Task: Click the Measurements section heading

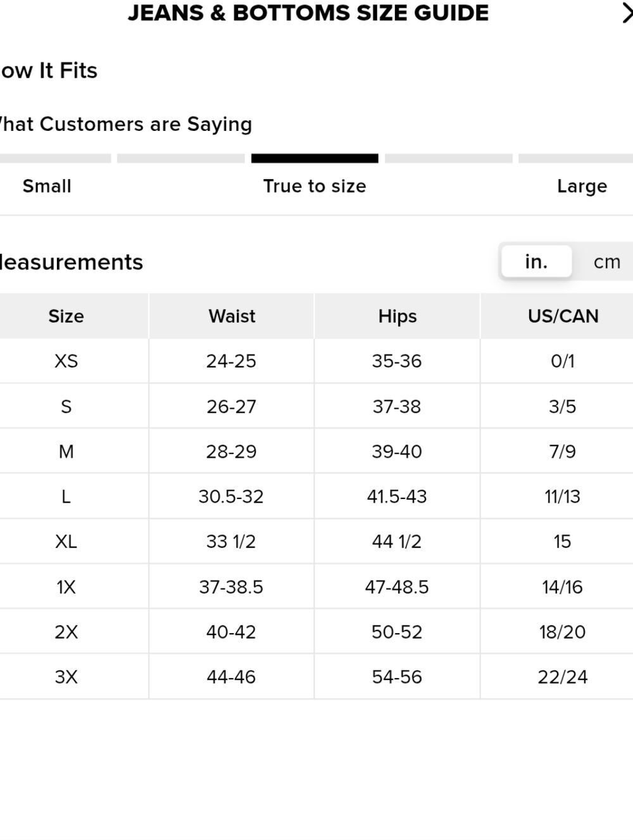Action: tap(71, 262)
